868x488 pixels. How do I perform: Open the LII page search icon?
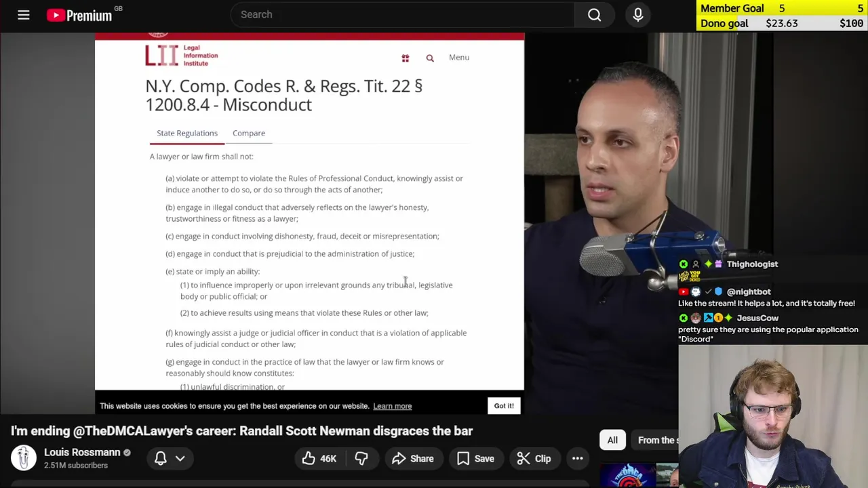(x=430, y=58)
